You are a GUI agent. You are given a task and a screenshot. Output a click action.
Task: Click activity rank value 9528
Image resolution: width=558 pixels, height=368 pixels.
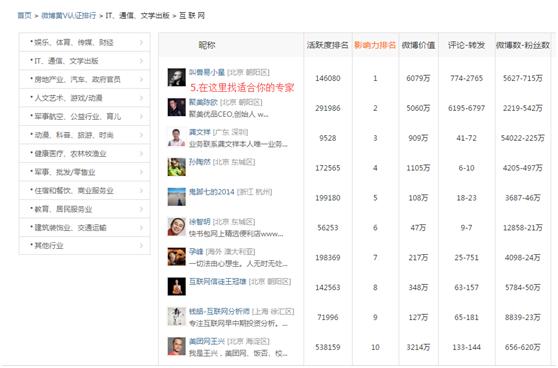tap(328, 138)
